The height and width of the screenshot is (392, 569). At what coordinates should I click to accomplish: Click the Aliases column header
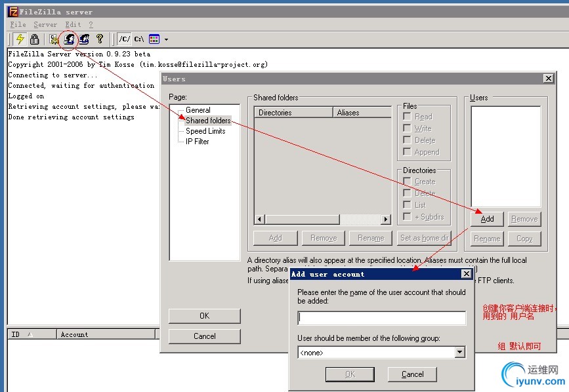[x=362, y=113]
